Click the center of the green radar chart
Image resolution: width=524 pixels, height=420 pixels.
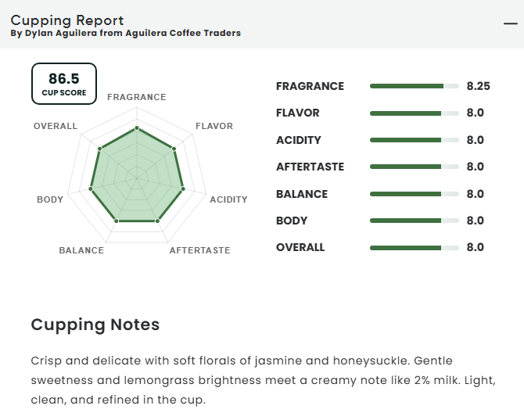tap(137, 178)
